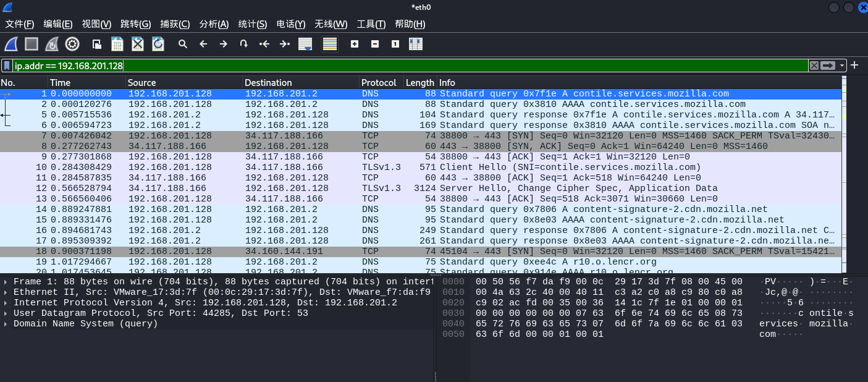Expand the Domain Name System details

pos(6,324)
